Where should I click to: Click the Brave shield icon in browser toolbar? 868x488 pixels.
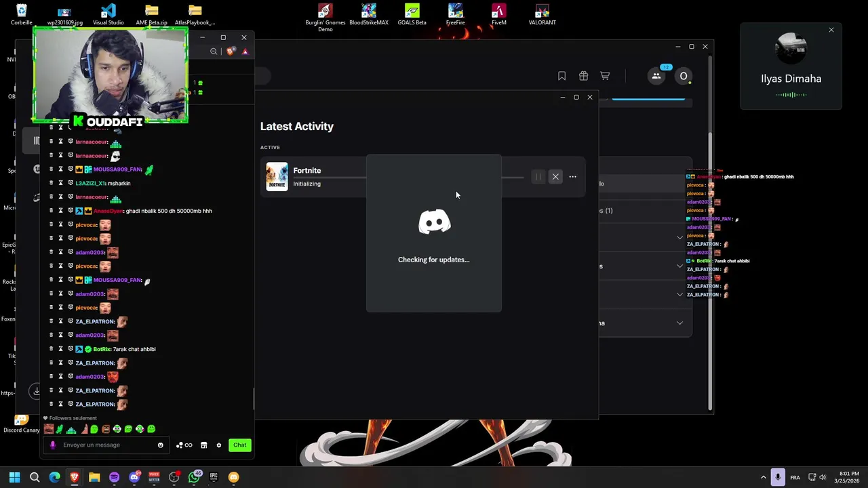click(231, 52)
